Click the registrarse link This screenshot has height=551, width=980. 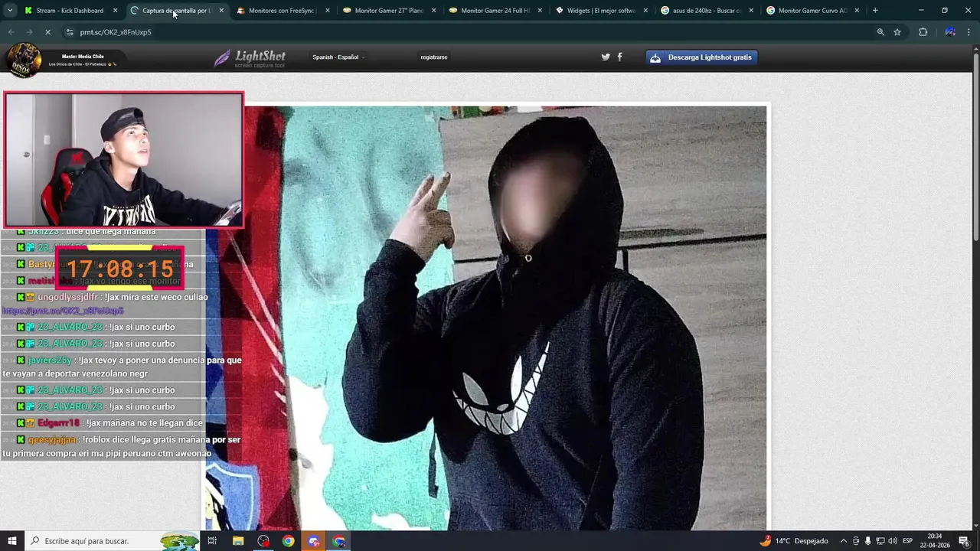tap(434, 57)
